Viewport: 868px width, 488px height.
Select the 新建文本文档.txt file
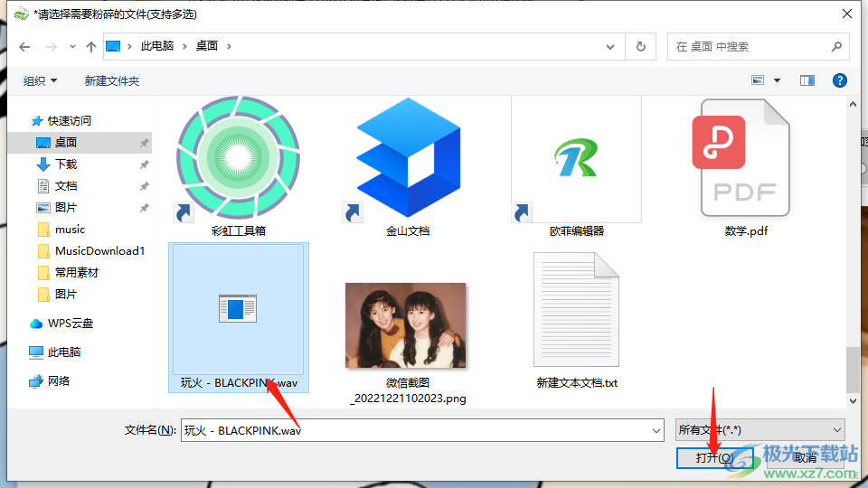tap(576, 310)
